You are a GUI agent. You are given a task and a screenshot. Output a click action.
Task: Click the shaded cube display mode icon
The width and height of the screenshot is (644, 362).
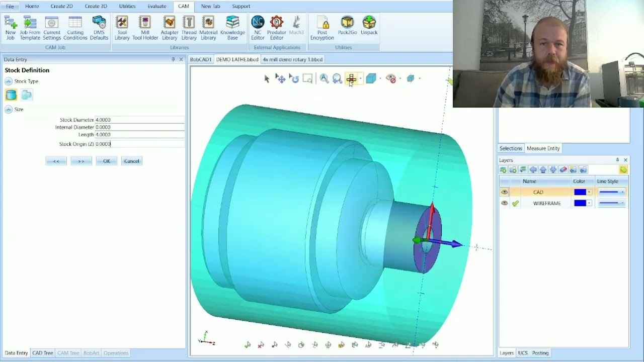[x=371, y=78]
